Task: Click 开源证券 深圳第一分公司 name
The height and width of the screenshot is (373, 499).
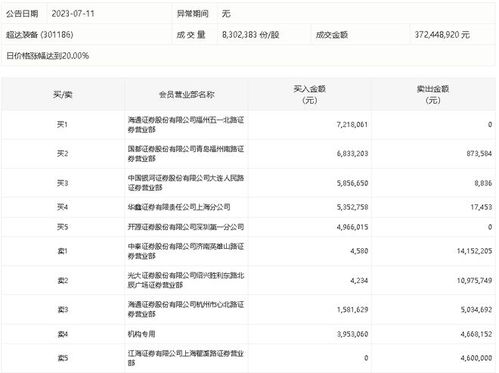Action: [x=186, y=227]
